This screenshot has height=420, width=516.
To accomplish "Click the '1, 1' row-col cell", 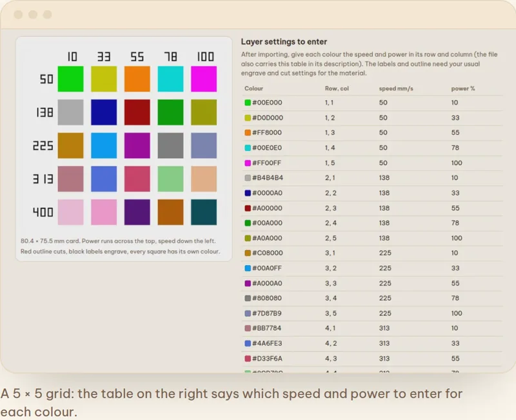I will pos(329,103).
